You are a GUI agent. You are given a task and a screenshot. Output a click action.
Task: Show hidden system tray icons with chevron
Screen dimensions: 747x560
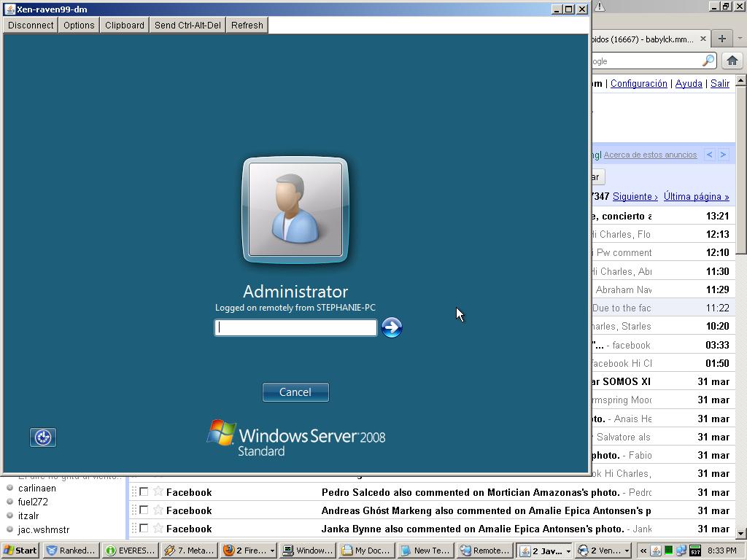[643, 551]
